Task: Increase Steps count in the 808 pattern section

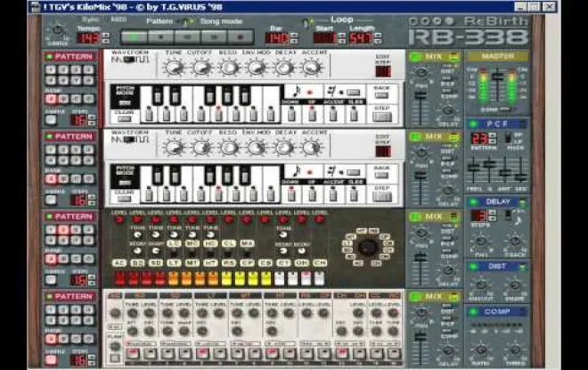Action: coord(91,277)
